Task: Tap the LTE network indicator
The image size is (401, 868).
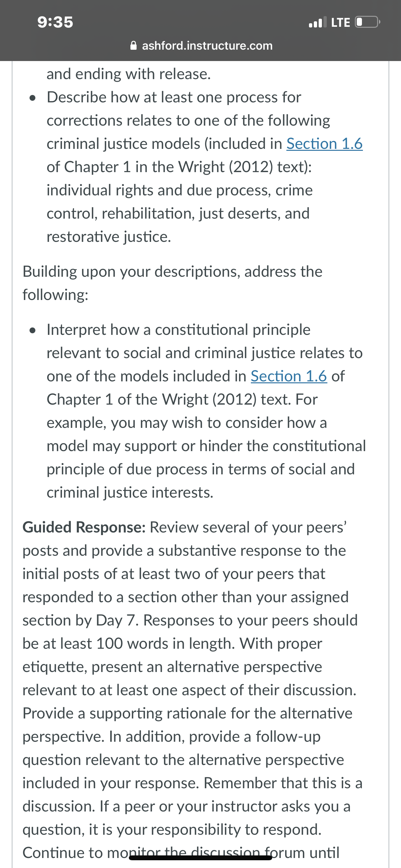Action: tap(341, 22)
